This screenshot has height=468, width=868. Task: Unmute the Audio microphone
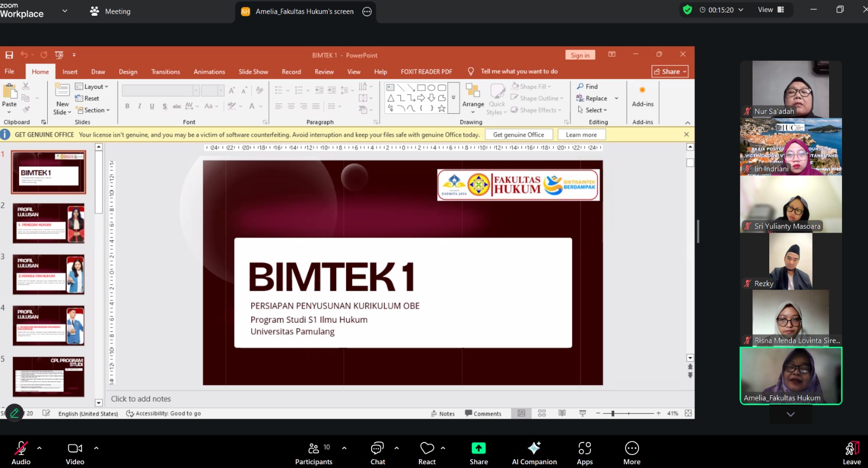[x=21, y=453]
